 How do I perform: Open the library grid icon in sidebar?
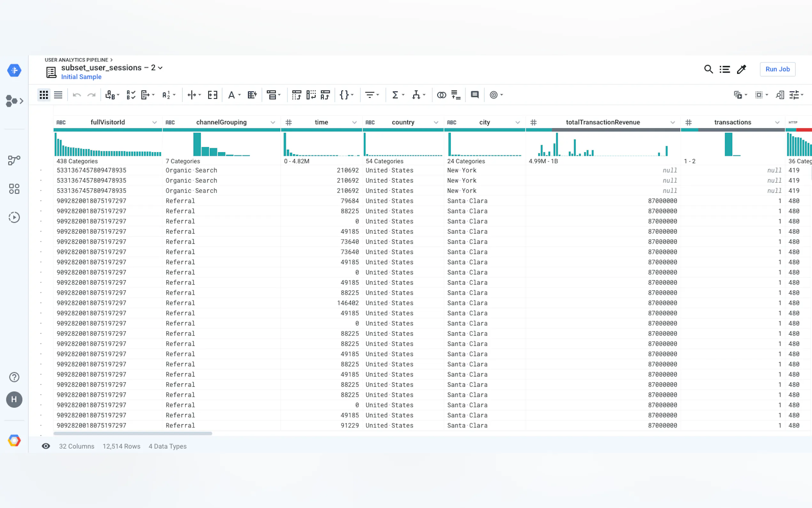(14, 189)
